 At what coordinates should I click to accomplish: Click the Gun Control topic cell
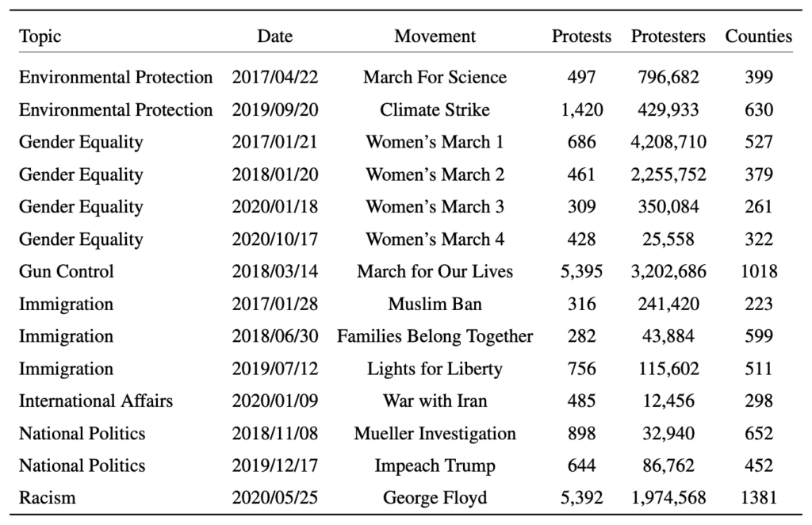tap(67, 271)
